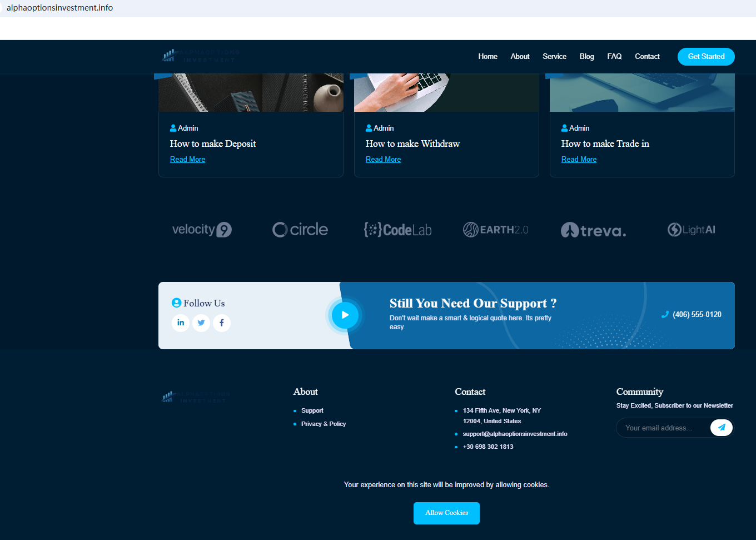Open the How to make Deposit article title
This screenshot has width=756, height=540.
213,143
